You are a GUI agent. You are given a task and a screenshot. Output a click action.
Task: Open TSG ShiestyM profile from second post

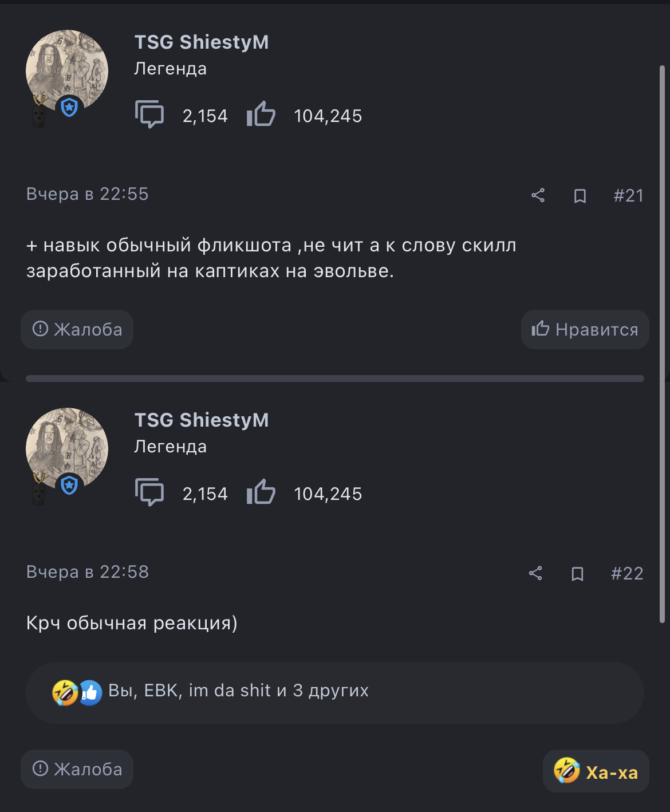coord(202,420)
